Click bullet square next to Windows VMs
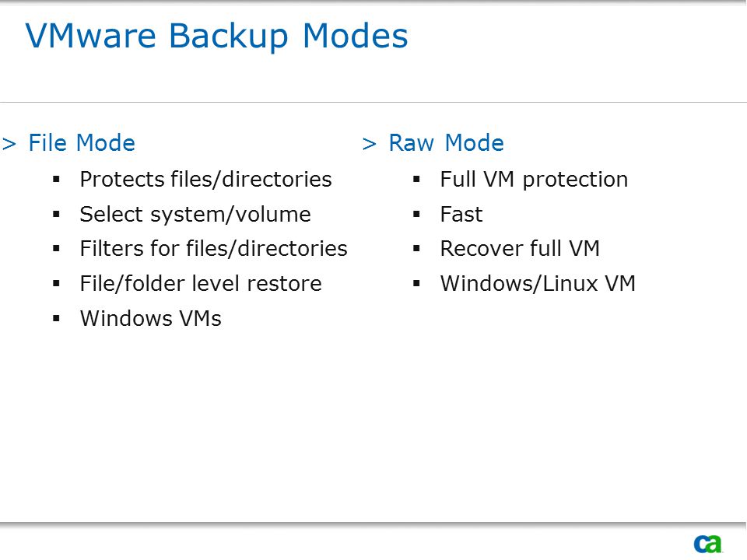This screenshot has height=560, width=747. pyautogui.click(x=56, y=318)
